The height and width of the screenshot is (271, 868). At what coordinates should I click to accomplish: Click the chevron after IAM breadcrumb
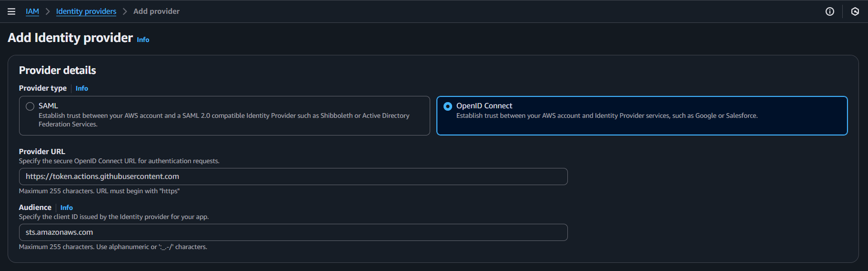48,11
